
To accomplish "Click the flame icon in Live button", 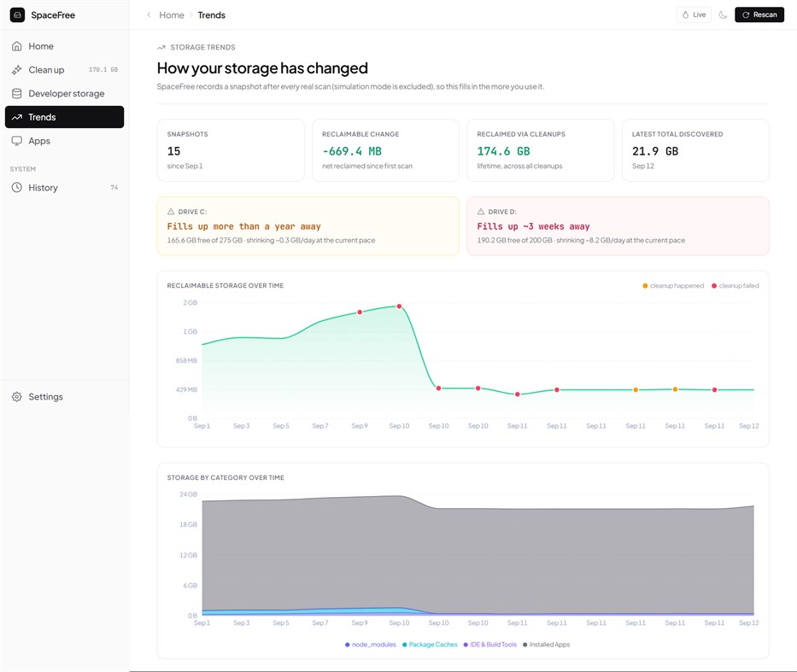I will [685, 15].
